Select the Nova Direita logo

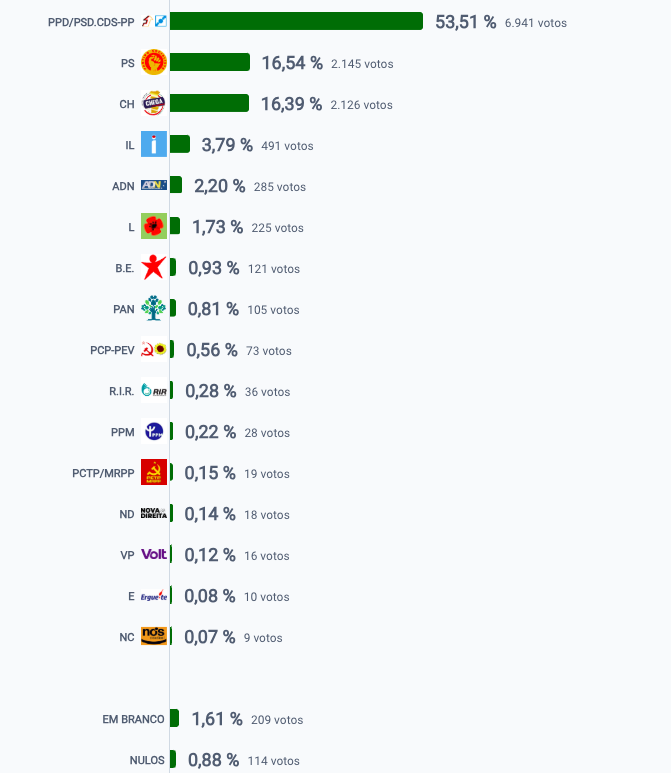pyautogui.click(x=154, y=513)
